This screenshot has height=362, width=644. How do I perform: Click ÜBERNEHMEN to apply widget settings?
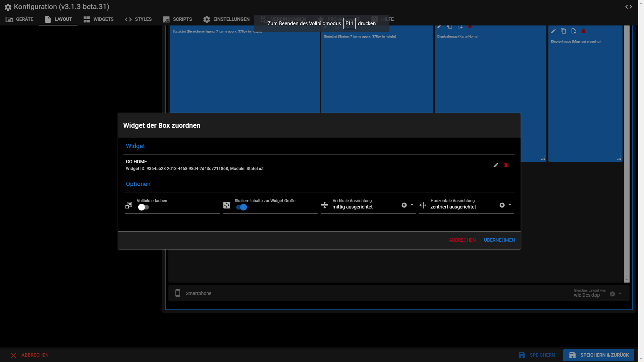click(499, 240)
